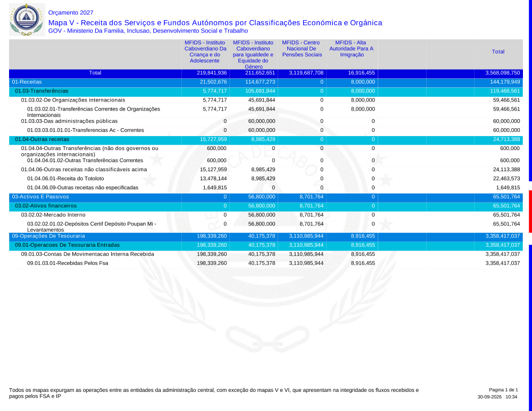Click the '09.01.03.01-Recebidas Pelos Fsa' row label
The height and width of the screenshot is (411, 532).
coord(68,263)
